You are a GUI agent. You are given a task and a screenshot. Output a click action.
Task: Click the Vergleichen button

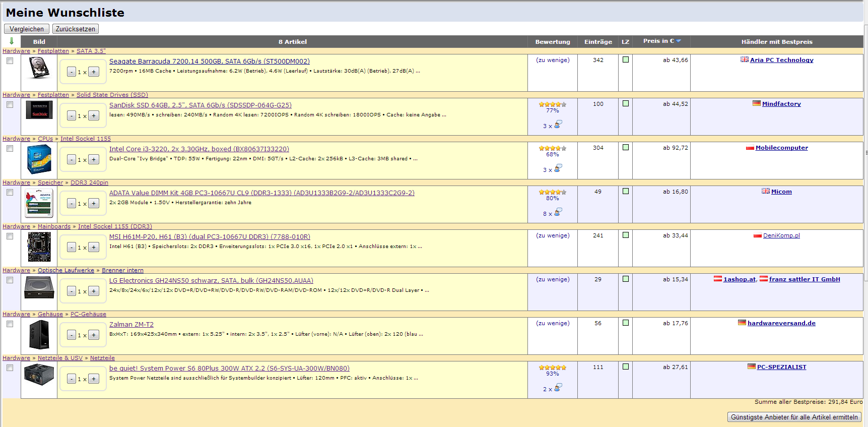click(27, 29)
